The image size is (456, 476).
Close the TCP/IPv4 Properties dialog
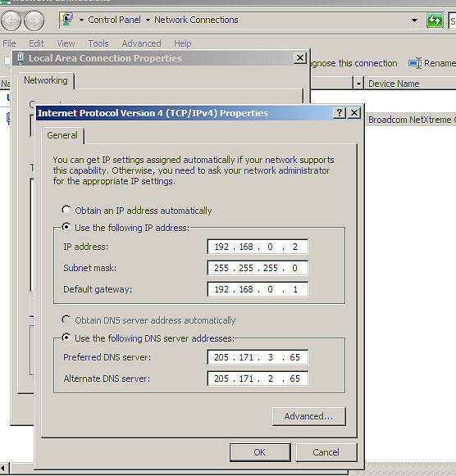(x=354, y=113)
